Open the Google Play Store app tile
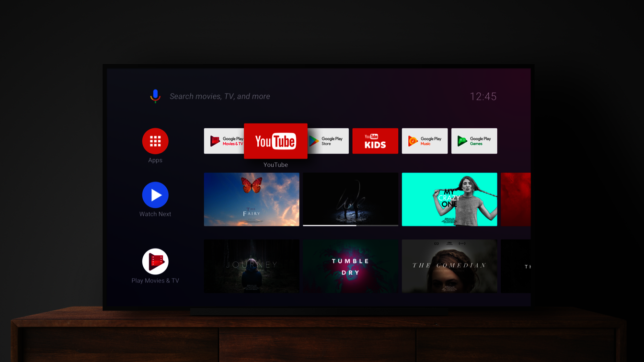Screen dimensions: 644x362 pyautogui.click(x=328, y=141)
